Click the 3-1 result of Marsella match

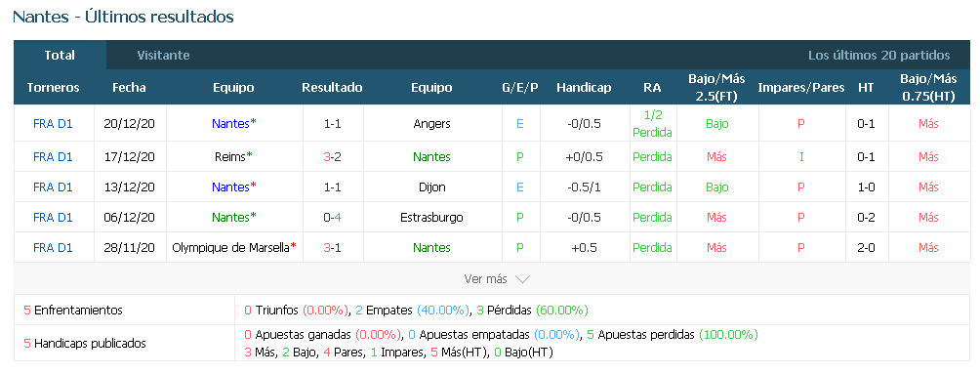coord(333,248)
